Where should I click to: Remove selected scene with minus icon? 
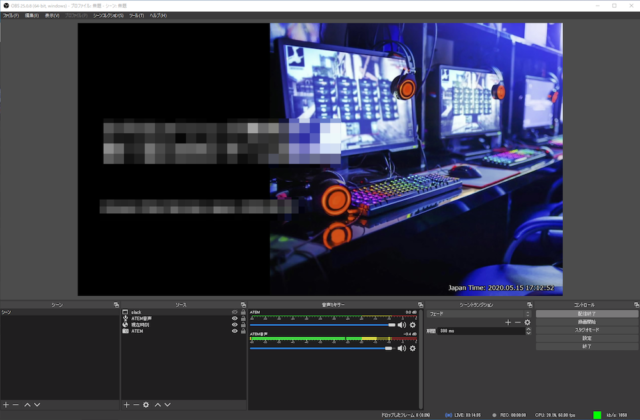coord(16,405)
